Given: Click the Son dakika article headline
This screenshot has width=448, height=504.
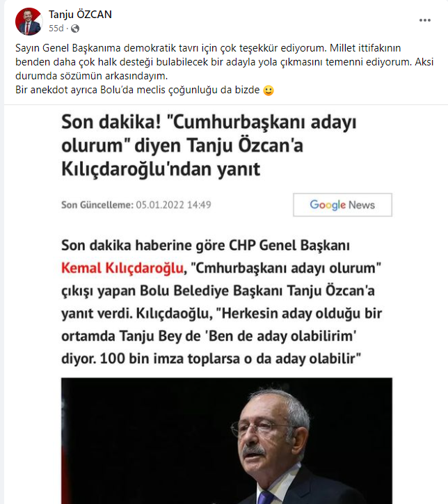Looking at the screenshot, I should tap(209, 145).
